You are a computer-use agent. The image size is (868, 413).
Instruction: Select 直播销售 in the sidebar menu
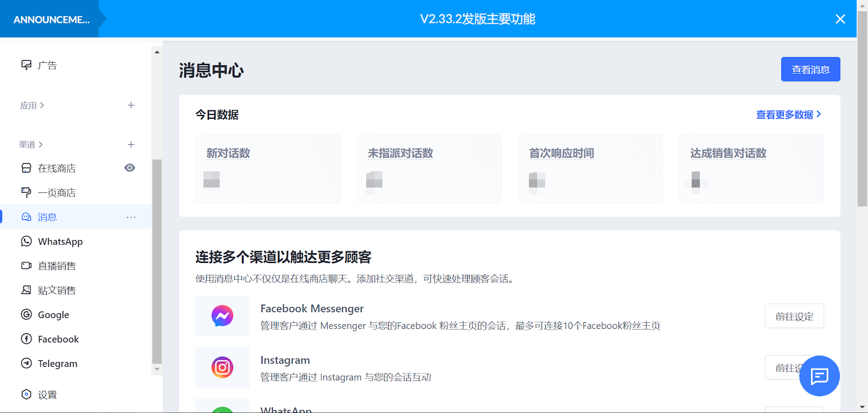tap(56, 266)
